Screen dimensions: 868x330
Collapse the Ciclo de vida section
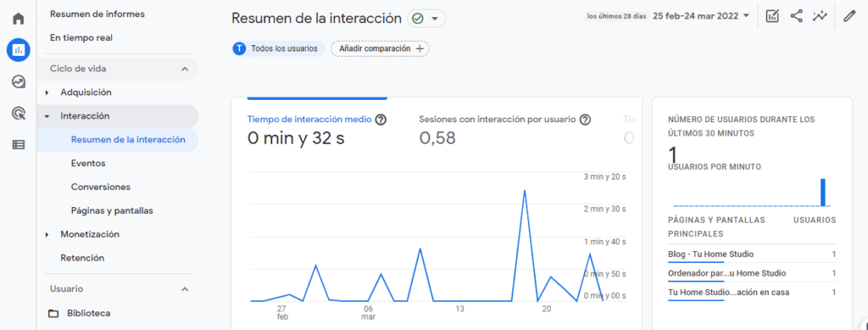click(185, 69)
